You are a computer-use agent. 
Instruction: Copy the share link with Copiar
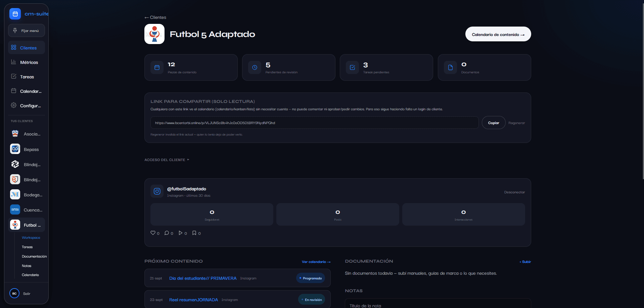click(x=494, y=123)
